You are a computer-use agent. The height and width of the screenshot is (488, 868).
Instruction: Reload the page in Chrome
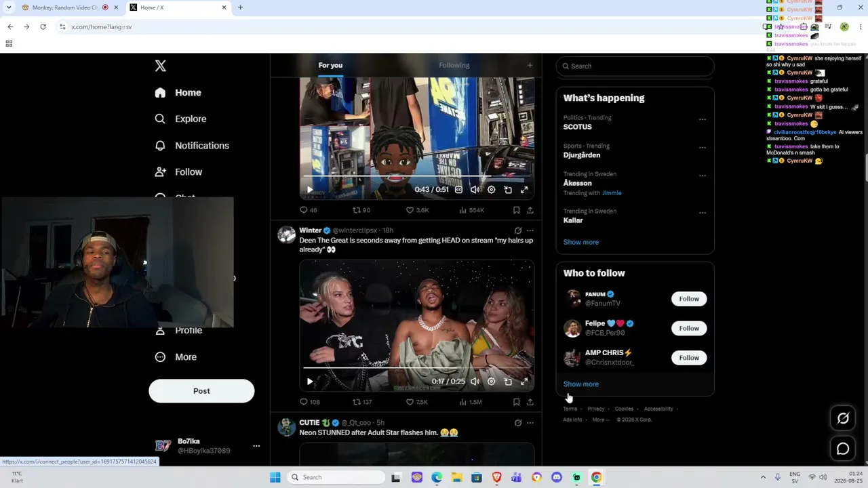pos(43,26)
